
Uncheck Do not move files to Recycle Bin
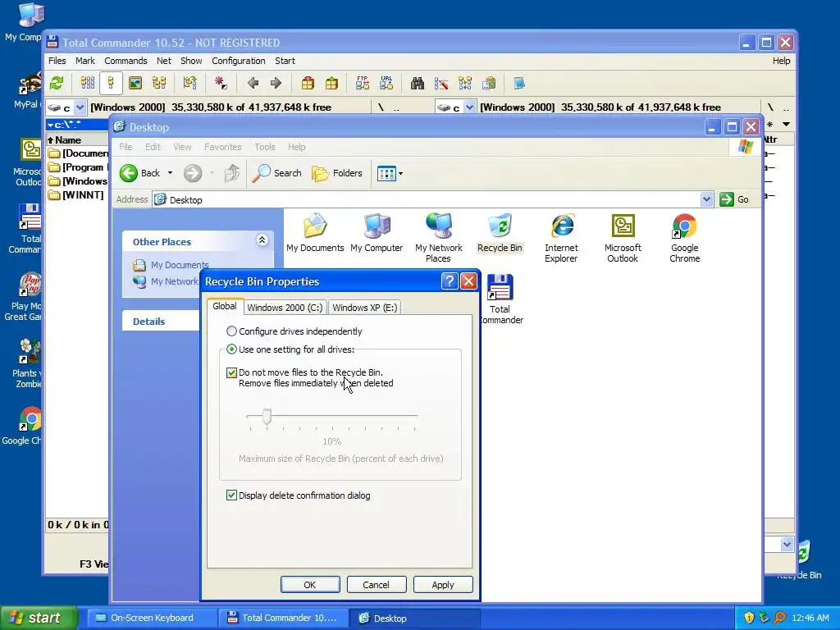[x=231, y=372]
